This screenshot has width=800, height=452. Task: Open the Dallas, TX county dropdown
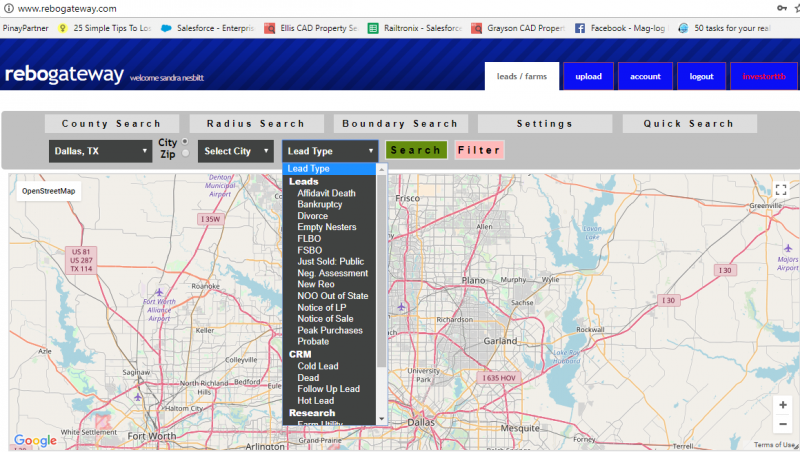tap(101, 151)
